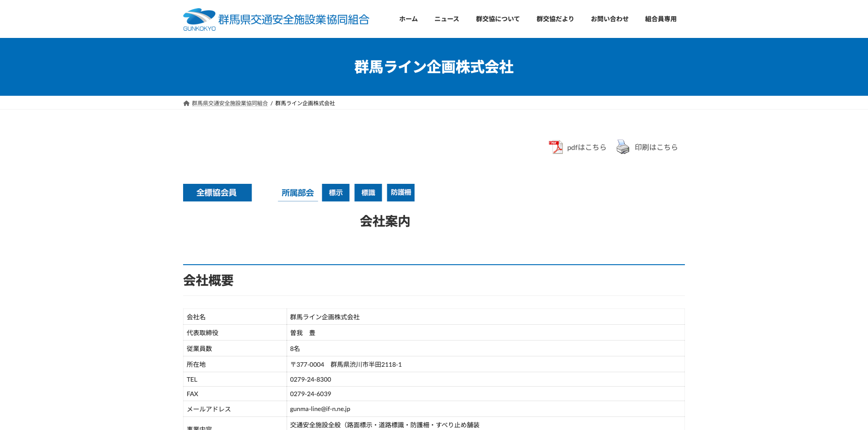
Task: Click the header site title 群馬県交通安全施設業協同組合
Action: coord(294,19)
